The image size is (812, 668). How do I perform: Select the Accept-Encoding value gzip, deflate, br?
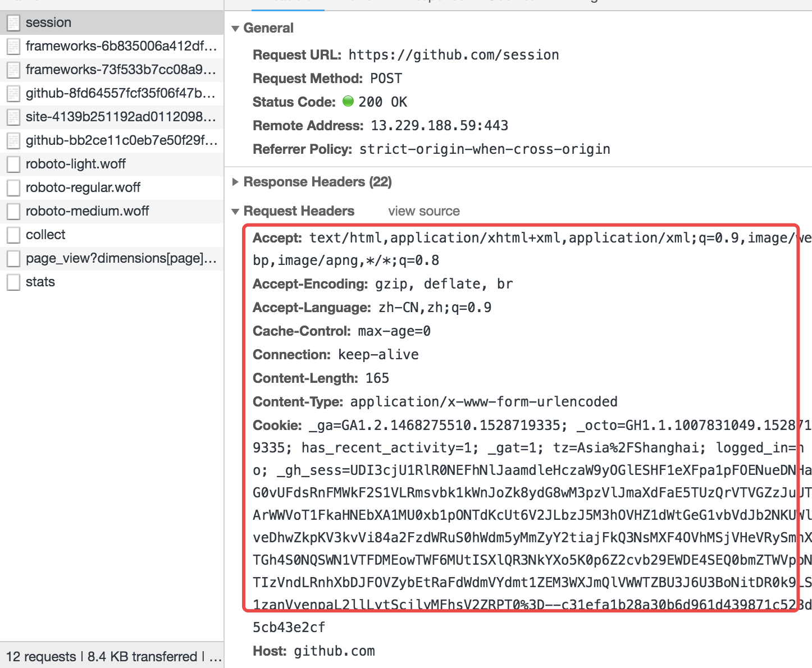(444, 284)
